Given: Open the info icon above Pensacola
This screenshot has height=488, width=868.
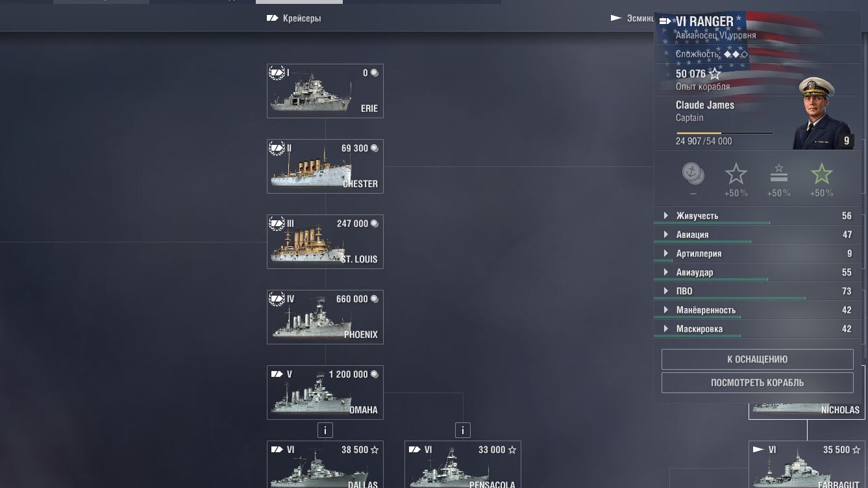Looking at the screenshot, I should 463,430.
